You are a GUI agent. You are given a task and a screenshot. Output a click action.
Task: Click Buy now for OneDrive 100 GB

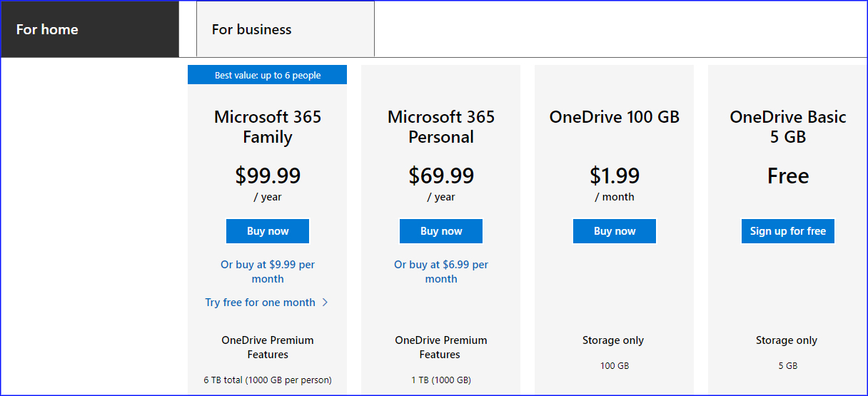pyautogui.click(x=615, y=231)
